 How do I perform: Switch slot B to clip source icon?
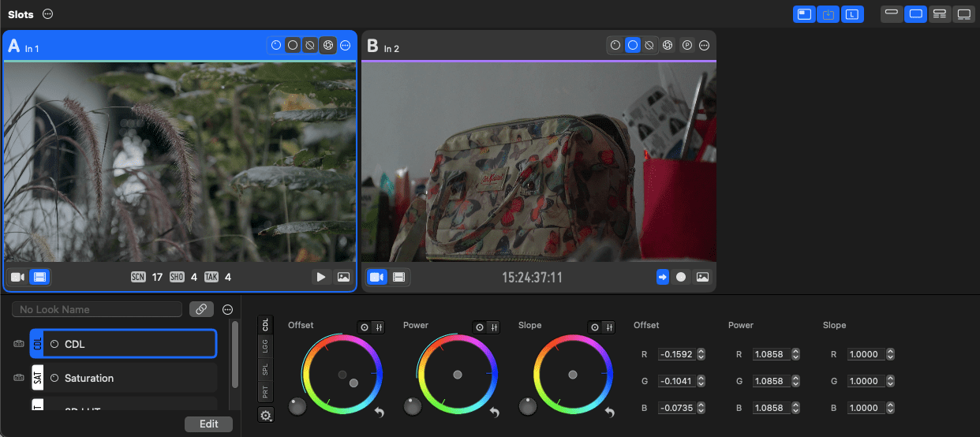pos(399,277)
